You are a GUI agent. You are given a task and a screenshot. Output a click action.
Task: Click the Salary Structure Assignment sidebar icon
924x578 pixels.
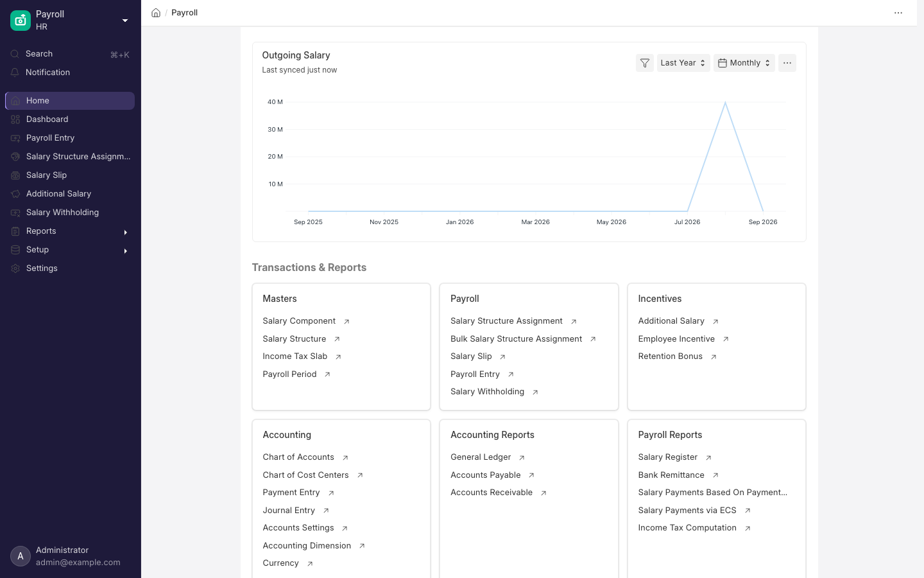(x=15, y=157)
